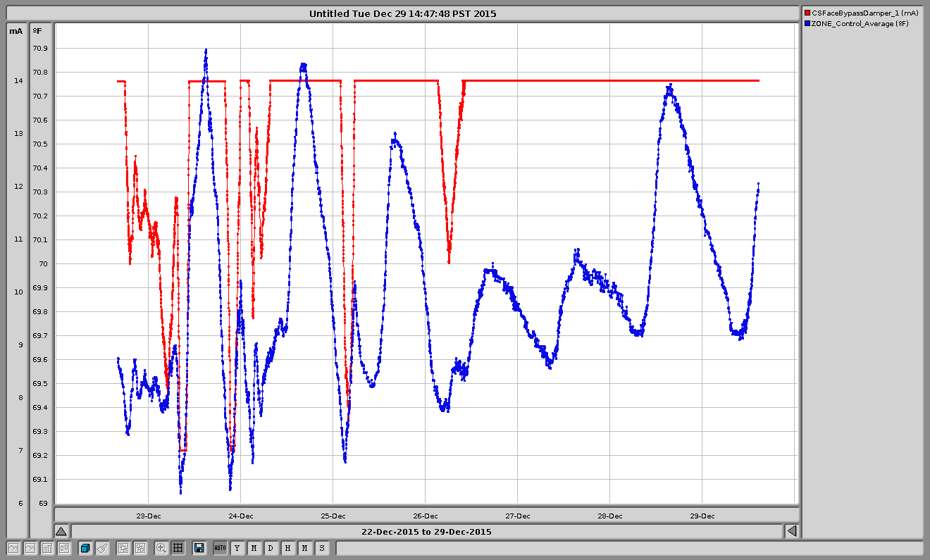
Task: Click the save floppy disk icon
Action: 199,548
